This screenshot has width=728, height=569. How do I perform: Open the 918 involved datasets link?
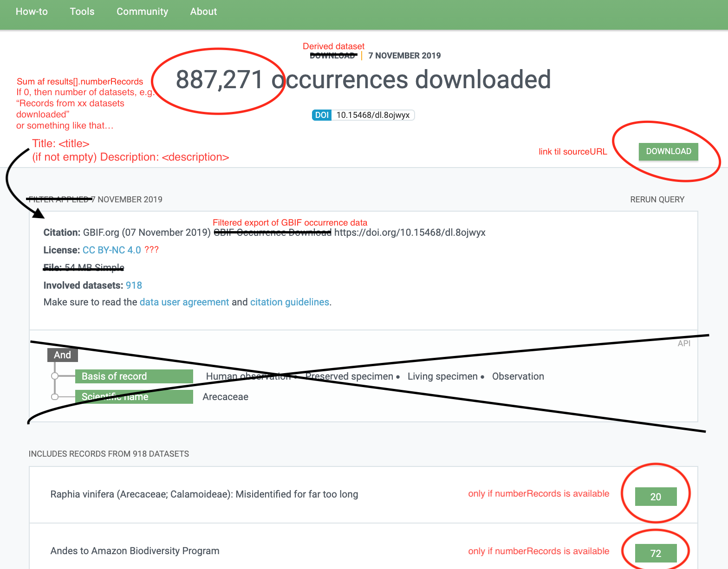coord(134,285)
